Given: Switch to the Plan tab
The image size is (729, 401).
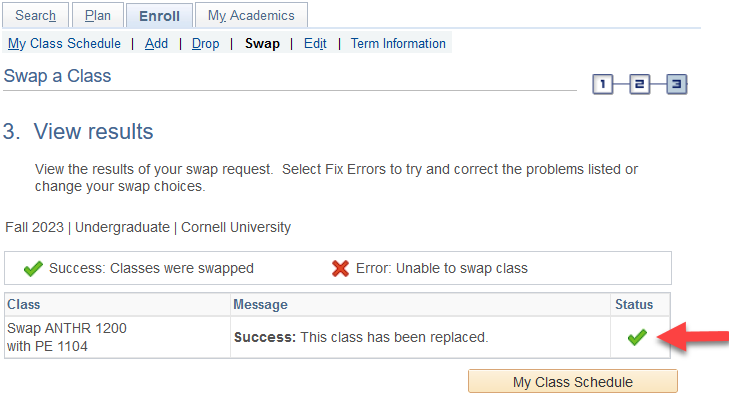Looking at the screenshot, I should tap(98, 16).
